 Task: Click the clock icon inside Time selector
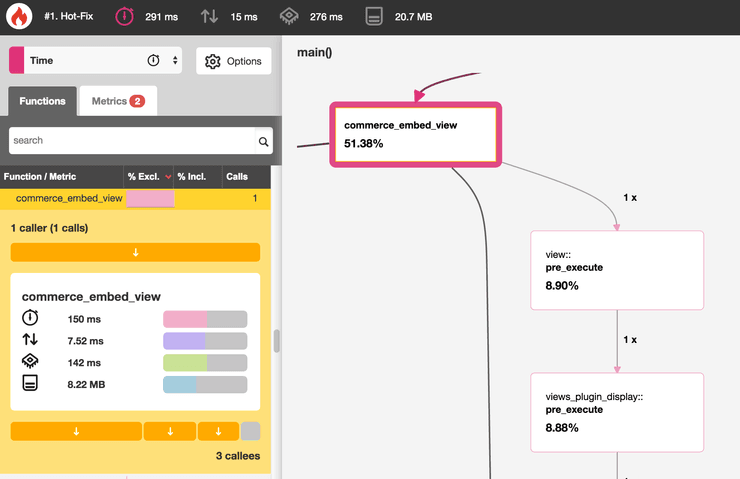pos(153,60)
